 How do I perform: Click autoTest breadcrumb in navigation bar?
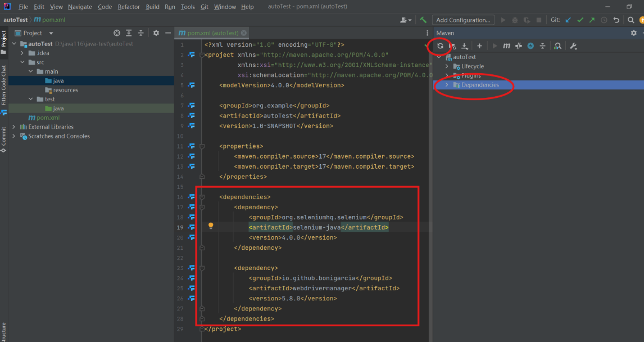[x=16, y=20]
